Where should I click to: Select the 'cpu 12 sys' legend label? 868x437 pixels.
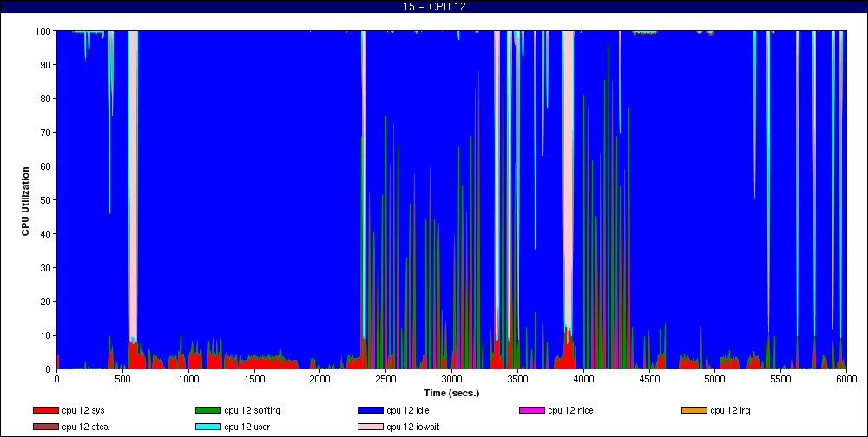pyautogui.click(x=83, y=410)
